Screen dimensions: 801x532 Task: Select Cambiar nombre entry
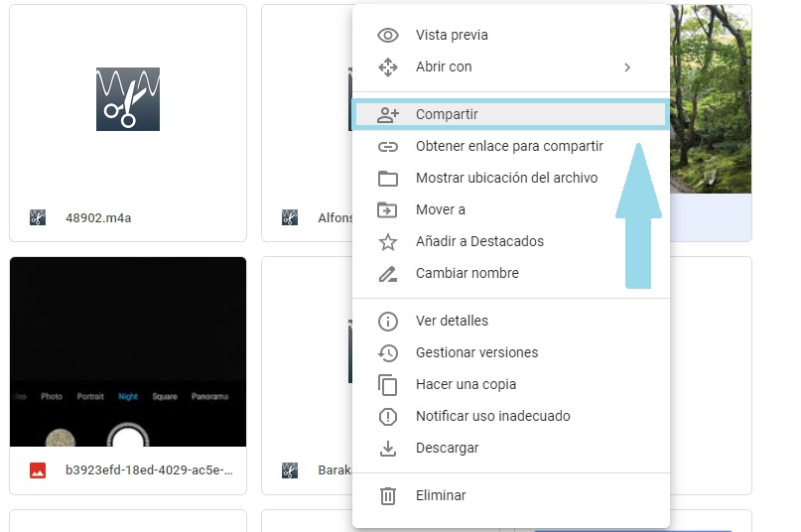coord(511,274)
